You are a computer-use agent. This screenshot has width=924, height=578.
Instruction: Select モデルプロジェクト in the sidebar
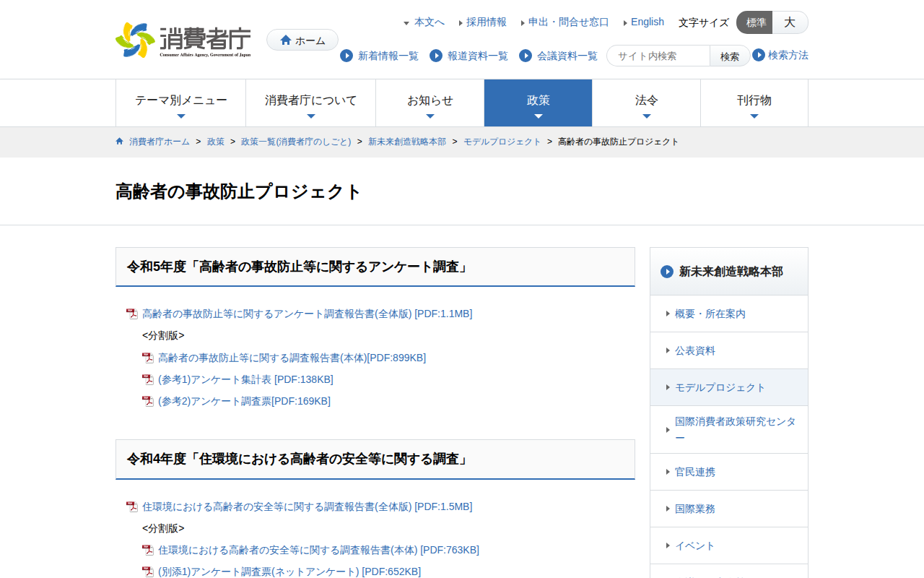(720, 387)
